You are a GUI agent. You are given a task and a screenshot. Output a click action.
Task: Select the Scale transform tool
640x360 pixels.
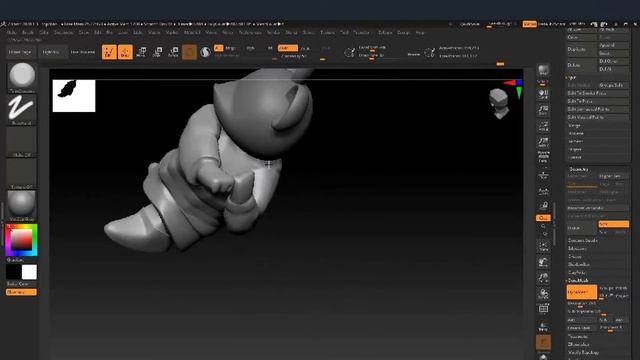pos(158,52)
